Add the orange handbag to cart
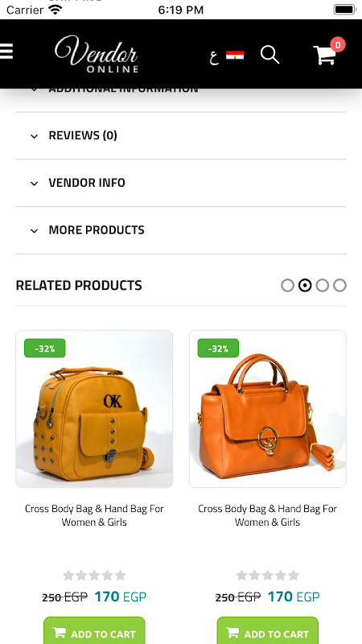Screen dimensions: 362x644 coord(268,630)
